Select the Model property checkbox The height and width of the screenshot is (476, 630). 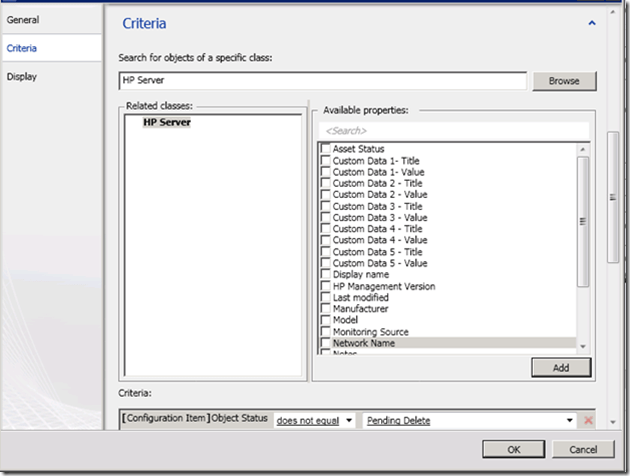[x=326, y=320]
